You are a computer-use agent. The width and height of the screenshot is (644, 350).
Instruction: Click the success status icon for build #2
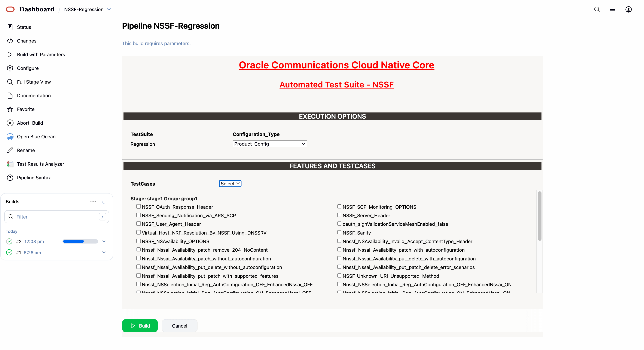pyautogui.click(x=9, y=241)
